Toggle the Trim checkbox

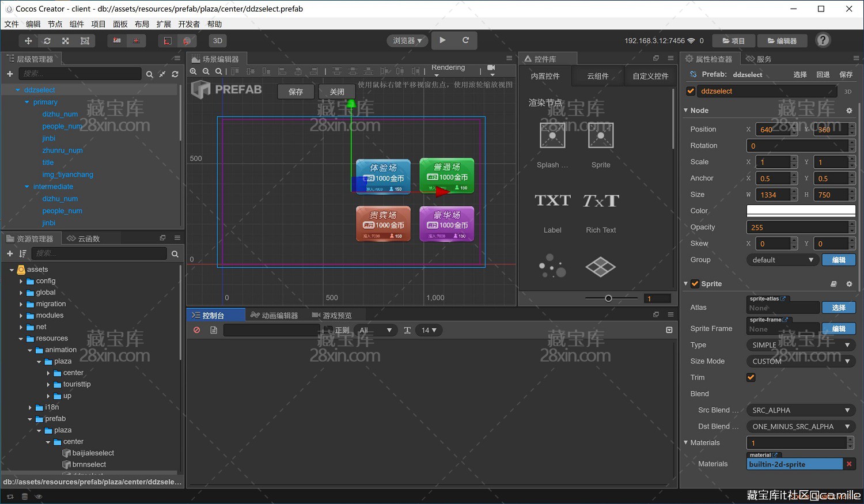(x=751, y=377)
